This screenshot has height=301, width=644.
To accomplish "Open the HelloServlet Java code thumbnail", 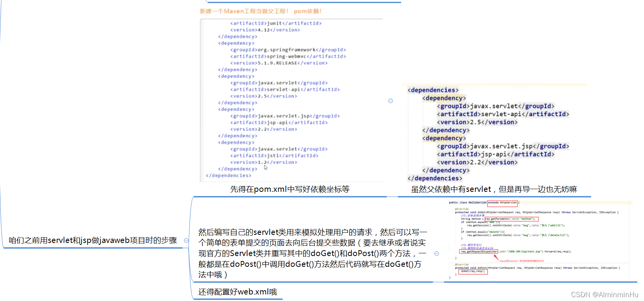I will pyautogui.click(x=540, y=240).
